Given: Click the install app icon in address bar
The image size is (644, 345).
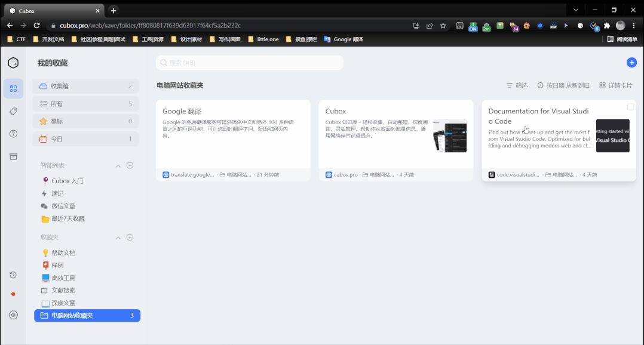Looking at the screenshot, I should point(416,26).
